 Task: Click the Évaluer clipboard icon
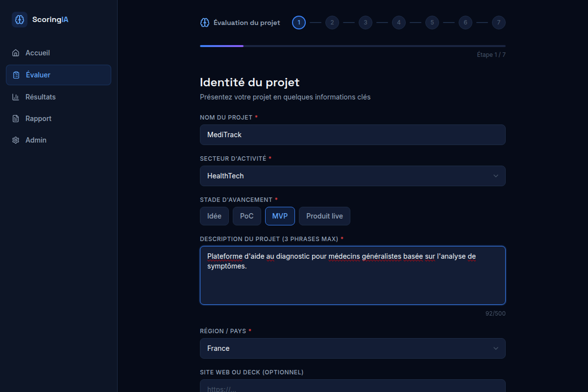coord(16,75)
